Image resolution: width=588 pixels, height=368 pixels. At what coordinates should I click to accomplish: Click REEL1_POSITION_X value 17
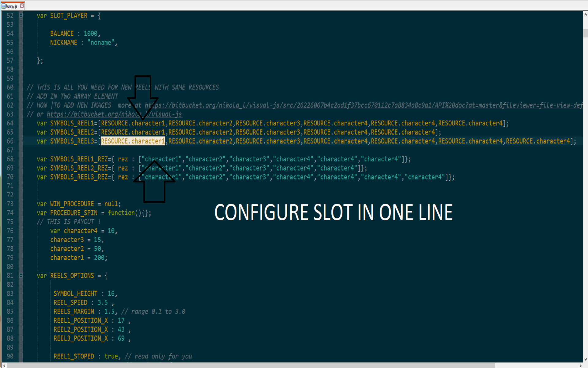click(x=121, y=320)
